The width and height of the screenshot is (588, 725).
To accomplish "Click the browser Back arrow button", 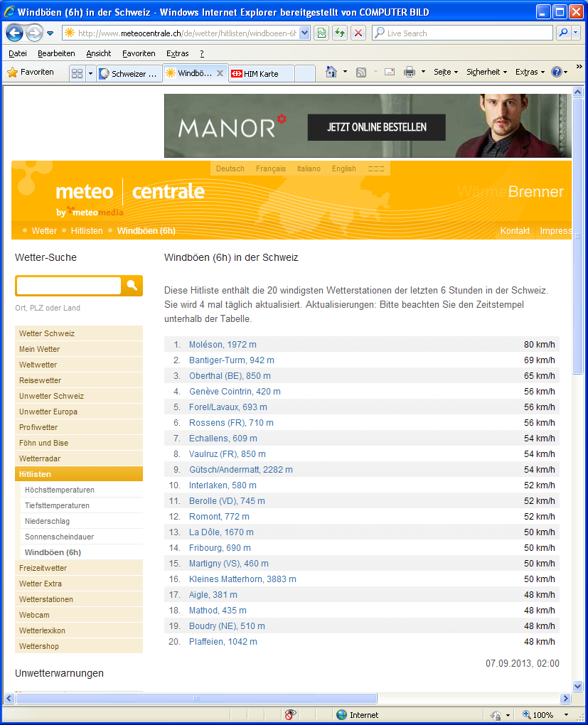I will tap(14, 33).
